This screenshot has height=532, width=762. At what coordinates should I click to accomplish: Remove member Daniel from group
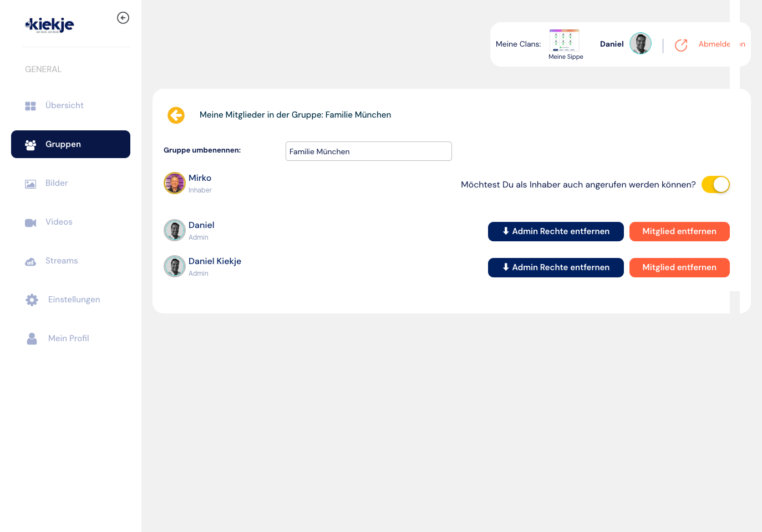[x=679, y=231]
